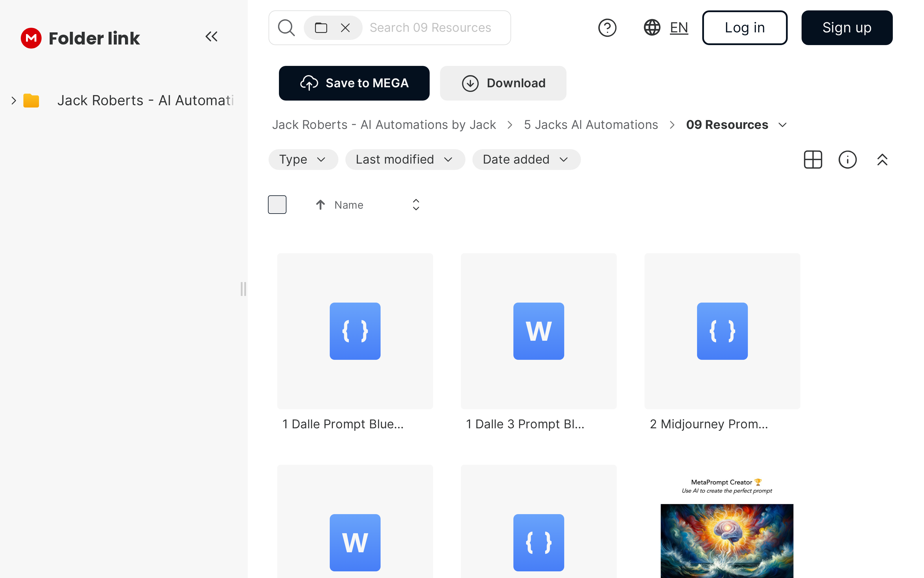Screen dimensions: 924x578
Task: Remove the folder filter chip with X
Action: pos(345,27)
